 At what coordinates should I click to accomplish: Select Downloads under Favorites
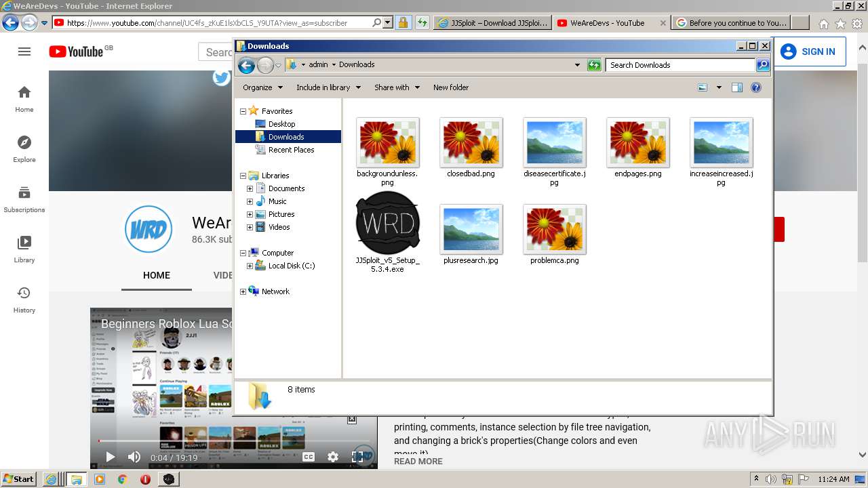click(286, 137)
